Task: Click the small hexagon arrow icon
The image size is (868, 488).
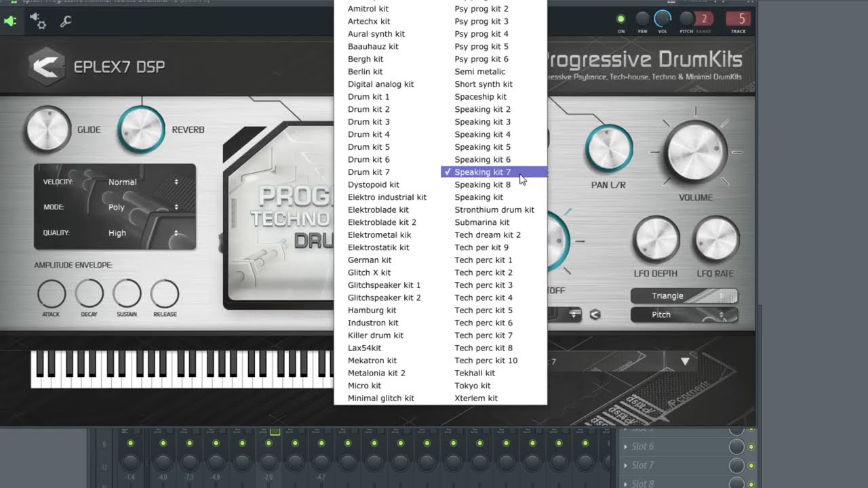Action: click(595, 314)
